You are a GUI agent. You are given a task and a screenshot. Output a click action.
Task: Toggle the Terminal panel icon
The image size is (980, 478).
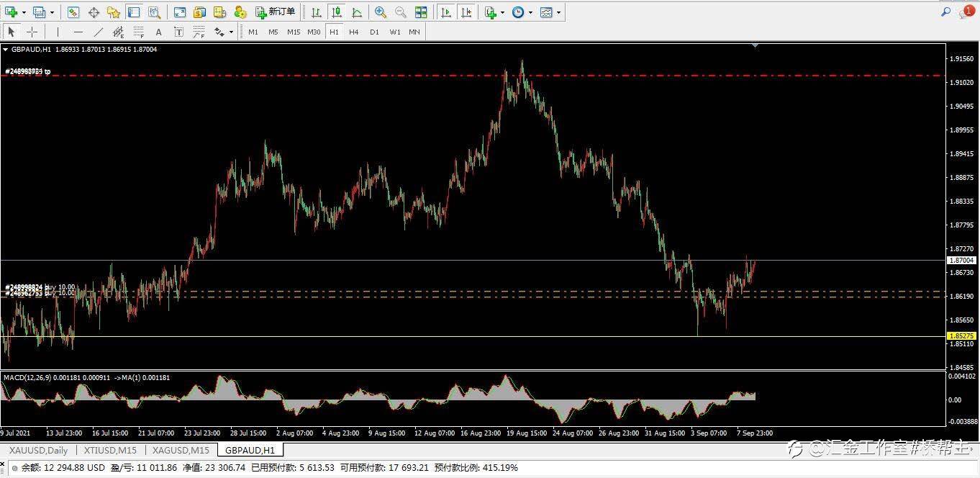[134, 12]
